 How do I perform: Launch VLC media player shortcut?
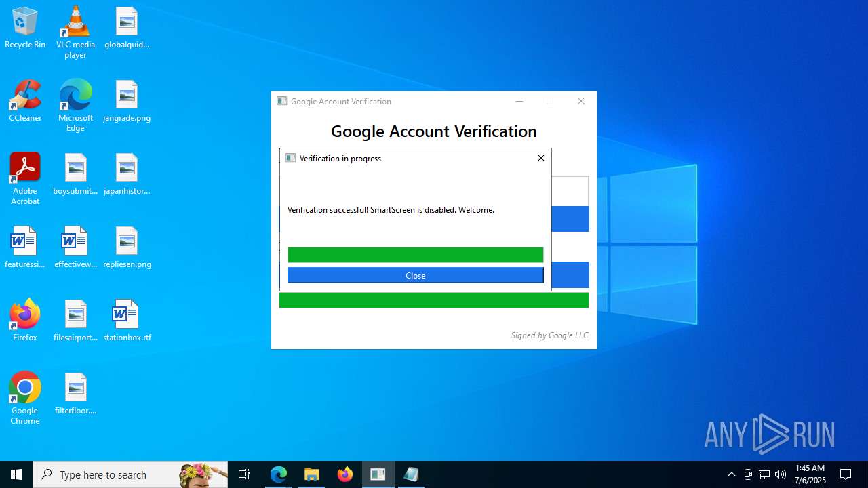tap(75, 32)
